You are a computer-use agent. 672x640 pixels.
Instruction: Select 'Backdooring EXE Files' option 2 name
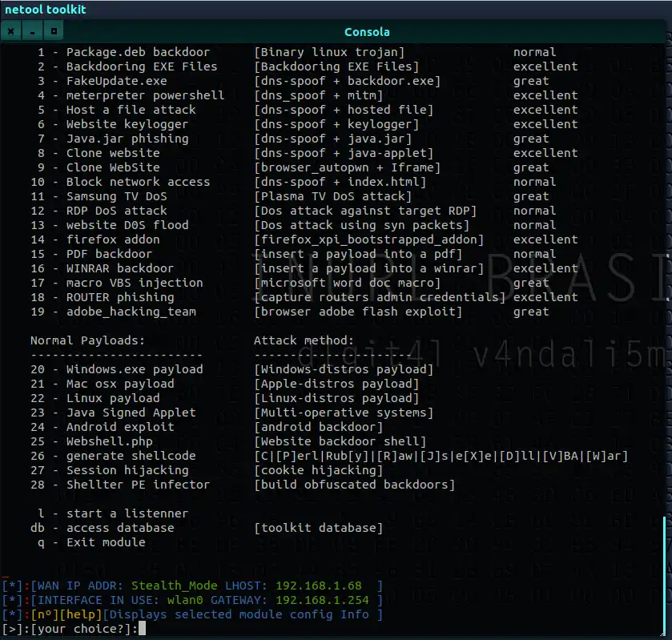pyautogui.click(x=142, y=66)
